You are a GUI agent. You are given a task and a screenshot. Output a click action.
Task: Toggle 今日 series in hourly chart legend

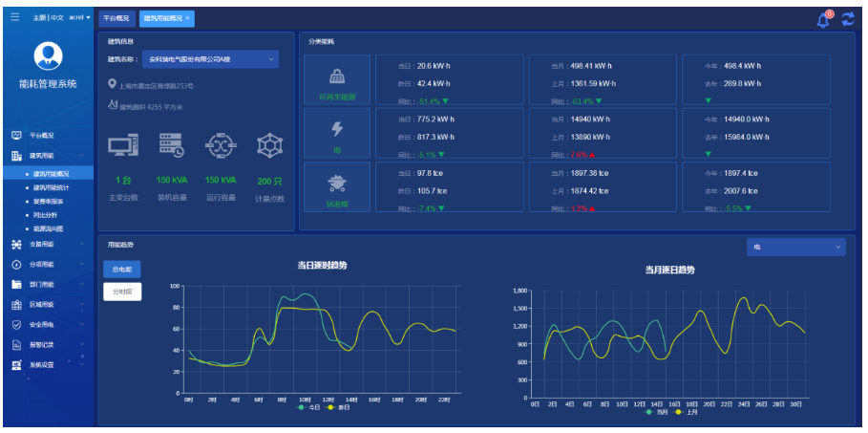pos(307,407)
